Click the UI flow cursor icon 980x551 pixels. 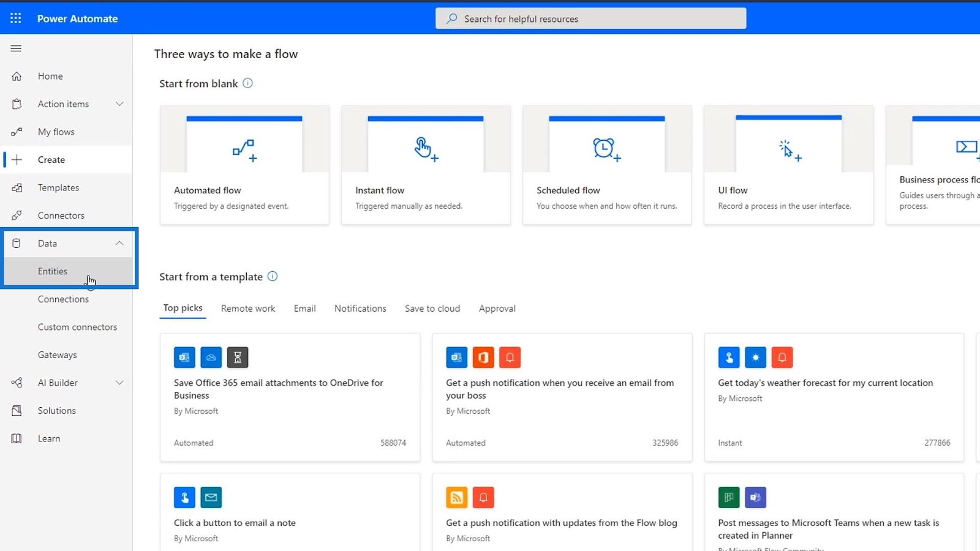(x=790, y=150)
